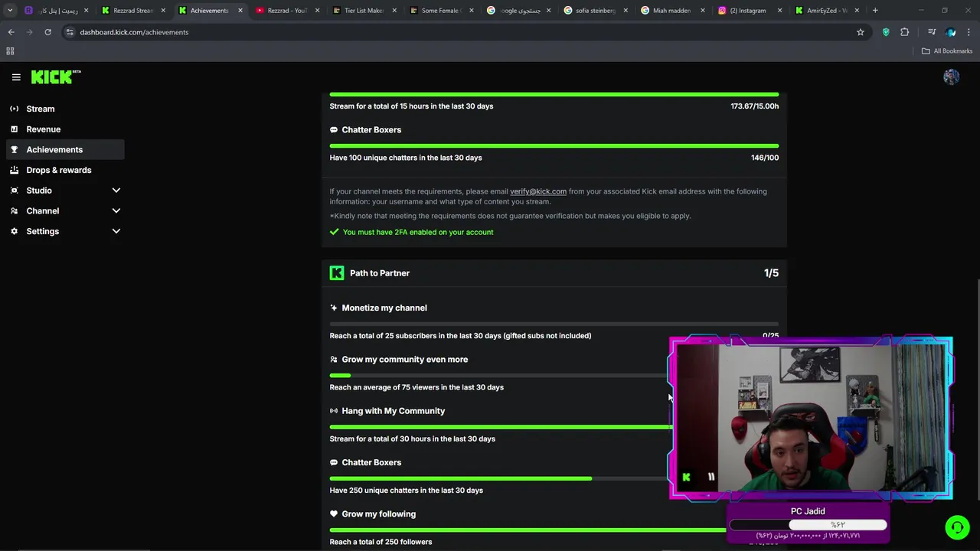980x551 pixels.
Task: Open the verify@kick.com email link
Action: (538, 191)
